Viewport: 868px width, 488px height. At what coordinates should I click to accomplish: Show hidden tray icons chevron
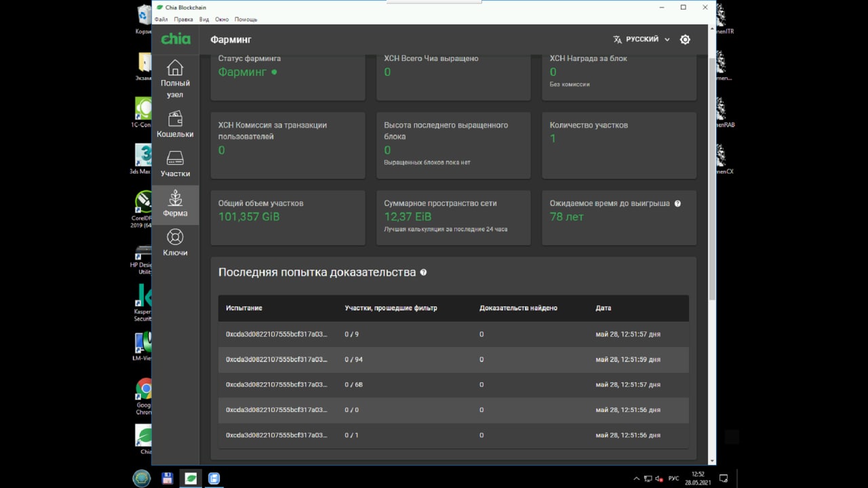coord(636,479)
